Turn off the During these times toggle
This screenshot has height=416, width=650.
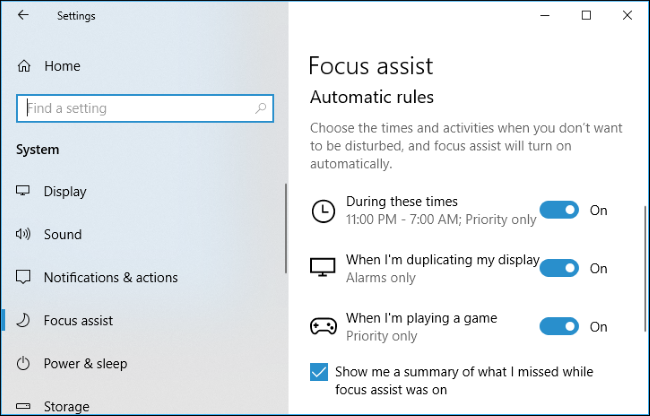(x=559, y=210)
